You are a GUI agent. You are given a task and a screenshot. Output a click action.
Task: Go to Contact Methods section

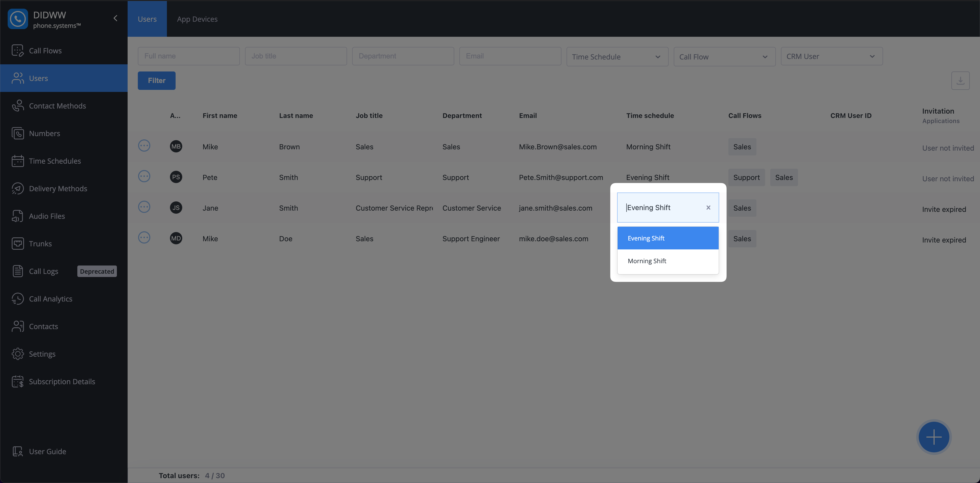pyautogui.click(x=64, y=106)
